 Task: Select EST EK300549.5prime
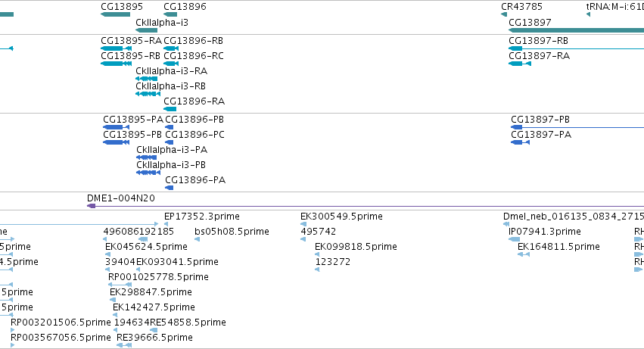pyautogui.click(x=341, y=217)
